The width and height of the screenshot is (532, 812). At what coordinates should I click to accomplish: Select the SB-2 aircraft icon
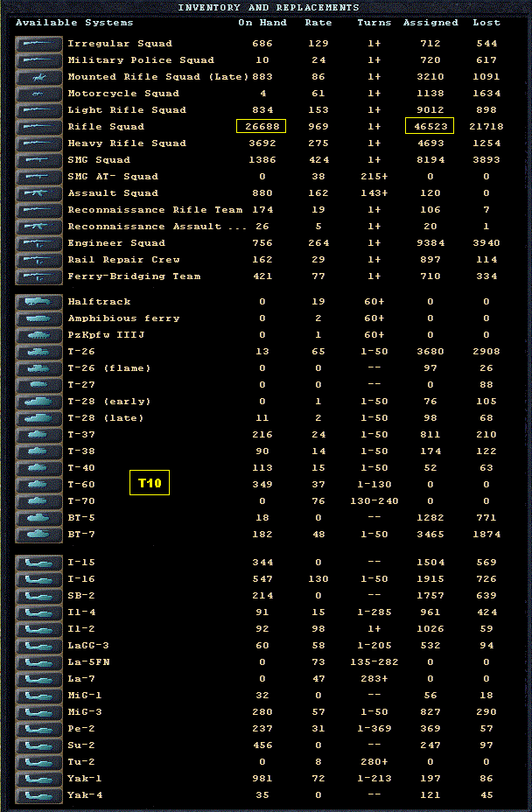[x=38, y=596]
